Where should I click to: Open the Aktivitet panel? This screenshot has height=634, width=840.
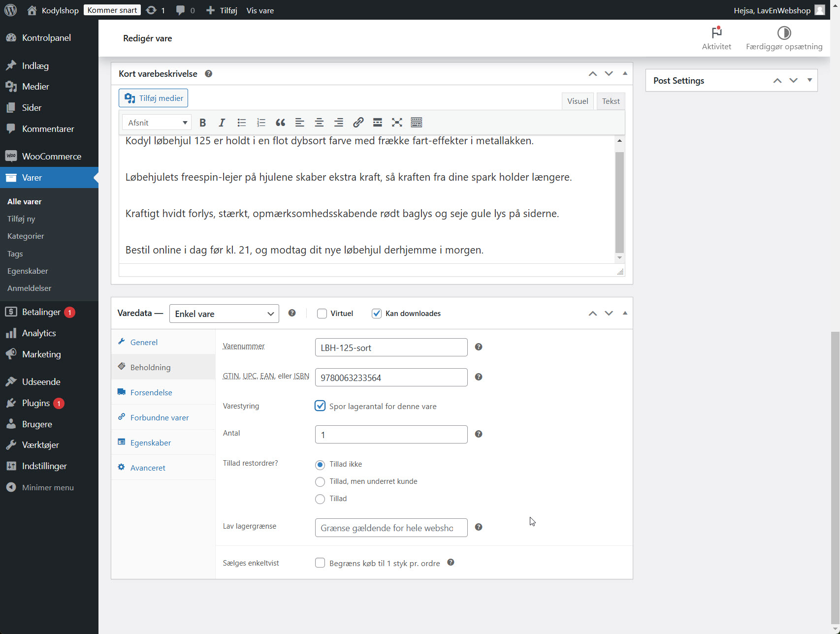click(x=716, y=38)
